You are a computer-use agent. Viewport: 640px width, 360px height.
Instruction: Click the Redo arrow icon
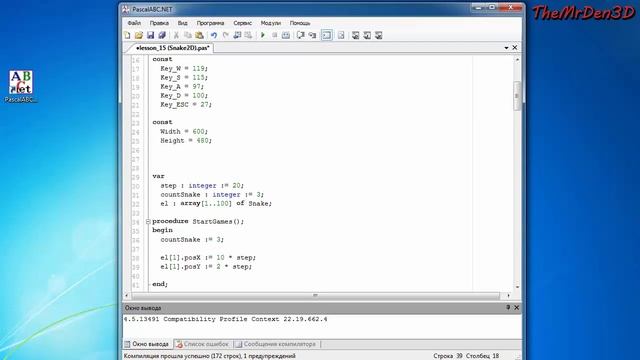pyautogui.click(x=225, y=35)
